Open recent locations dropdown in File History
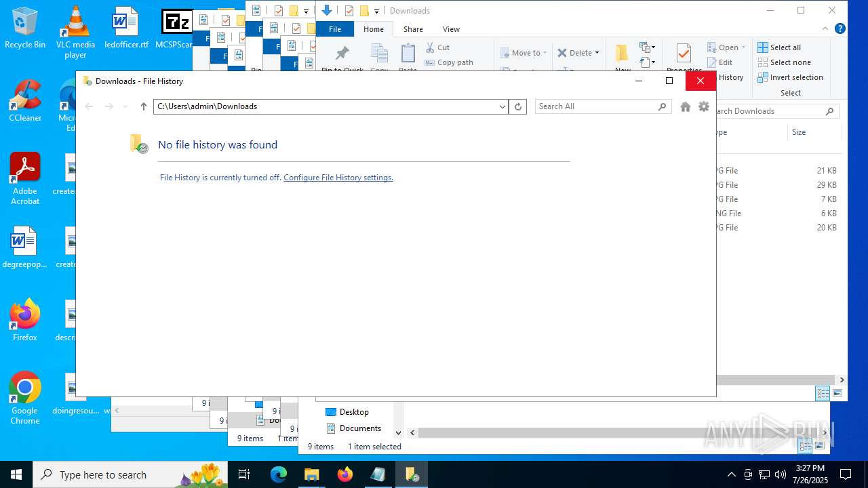The width and height of the screenshot is (868, 488). click(x=125, y=106)
